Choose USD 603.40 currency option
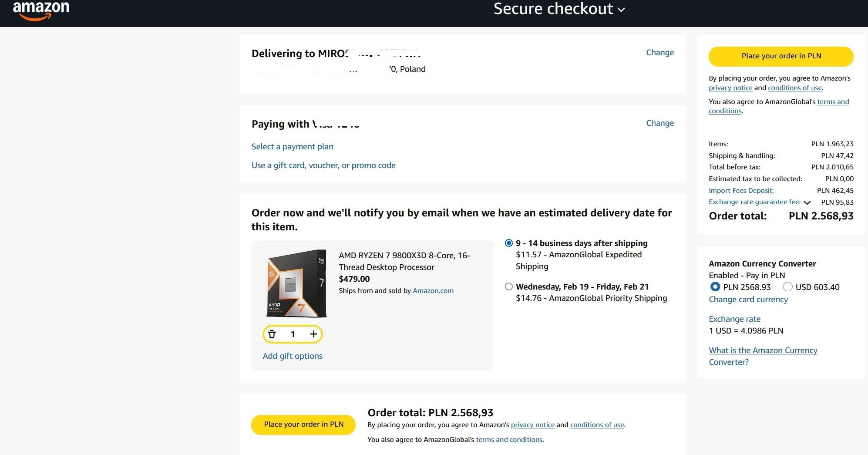This screenshot has height=455, width=868. coord(787,287)
